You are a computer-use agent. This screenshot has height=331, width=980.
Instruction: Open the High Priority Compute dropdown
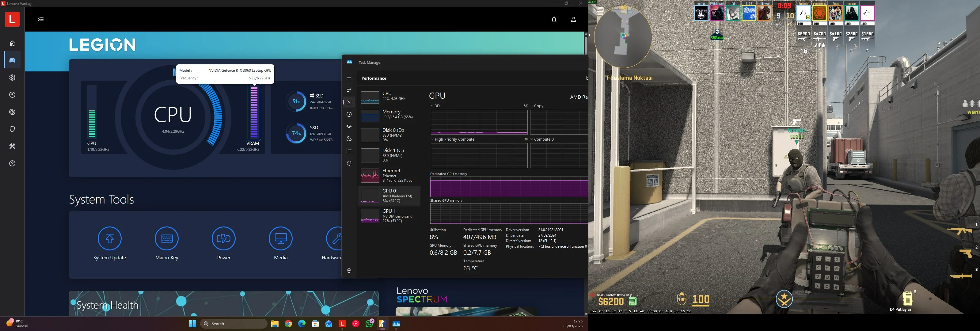coord(433,139)
